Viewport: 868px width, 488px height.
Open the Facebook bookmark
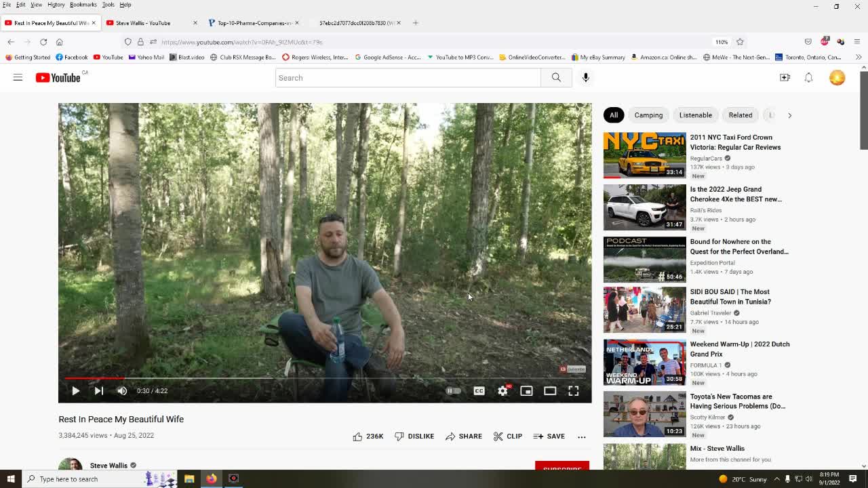(72, 58)
